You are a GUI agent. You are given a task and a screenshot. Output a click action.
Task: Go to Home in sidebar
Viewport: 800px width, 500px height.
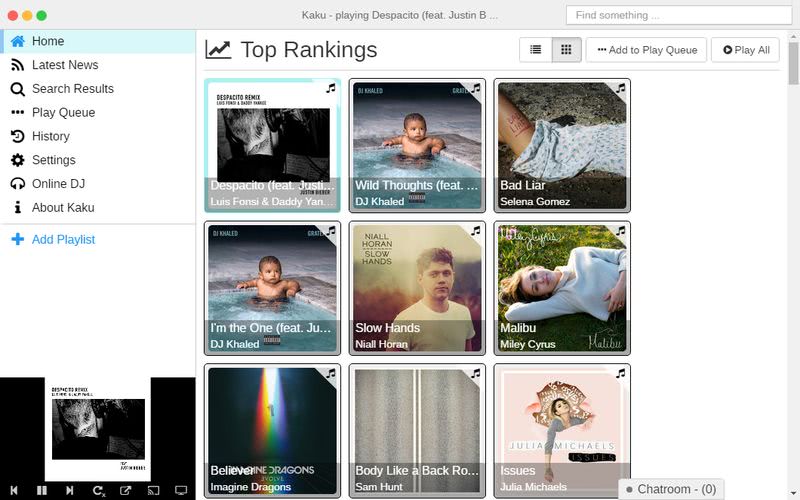(98, 41)
